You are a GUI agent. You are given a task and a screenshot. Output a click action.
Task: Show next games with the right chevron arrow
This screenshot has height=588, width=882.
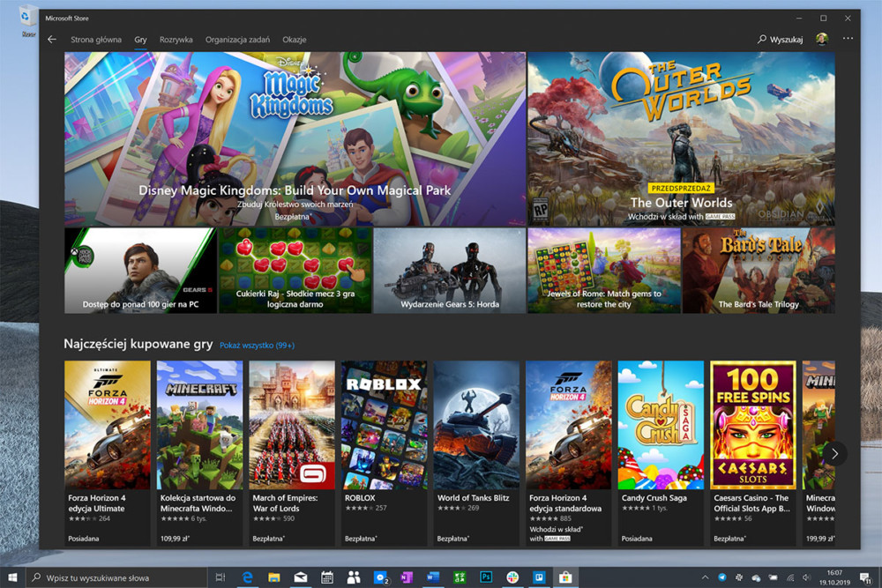click(834, 453)
